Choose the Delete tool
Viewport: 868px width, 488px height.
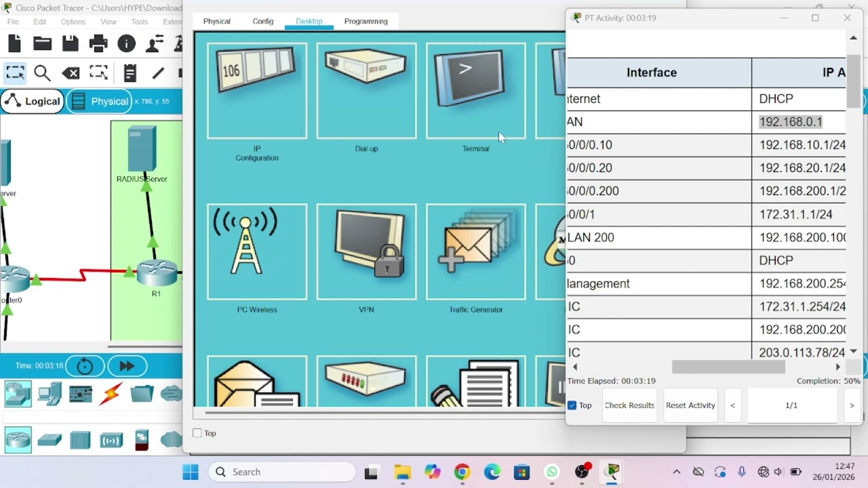(x=71, y=73)
